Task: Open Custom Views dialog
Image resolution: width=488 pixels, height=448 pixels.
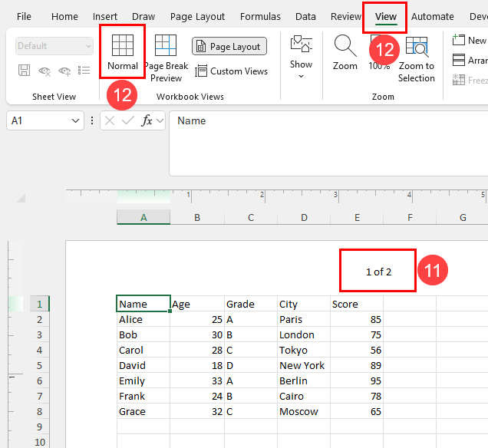Action: point(231,71)
